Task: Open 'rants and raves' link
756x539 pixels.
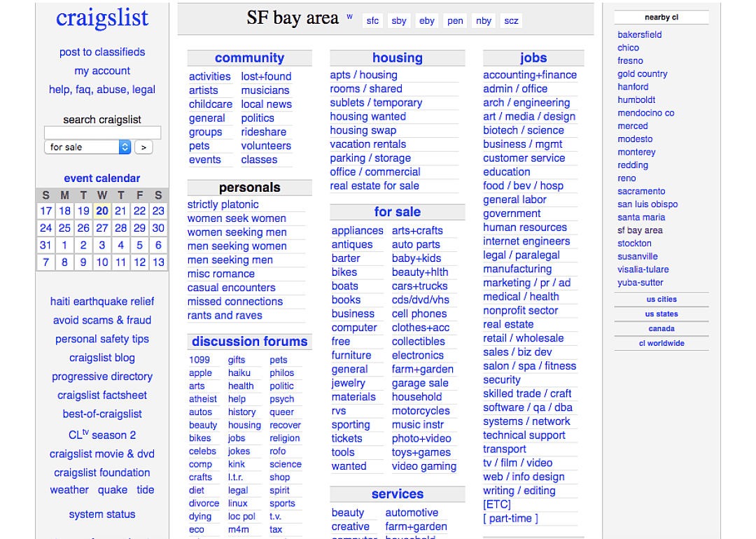Action: tap(225, 315)
